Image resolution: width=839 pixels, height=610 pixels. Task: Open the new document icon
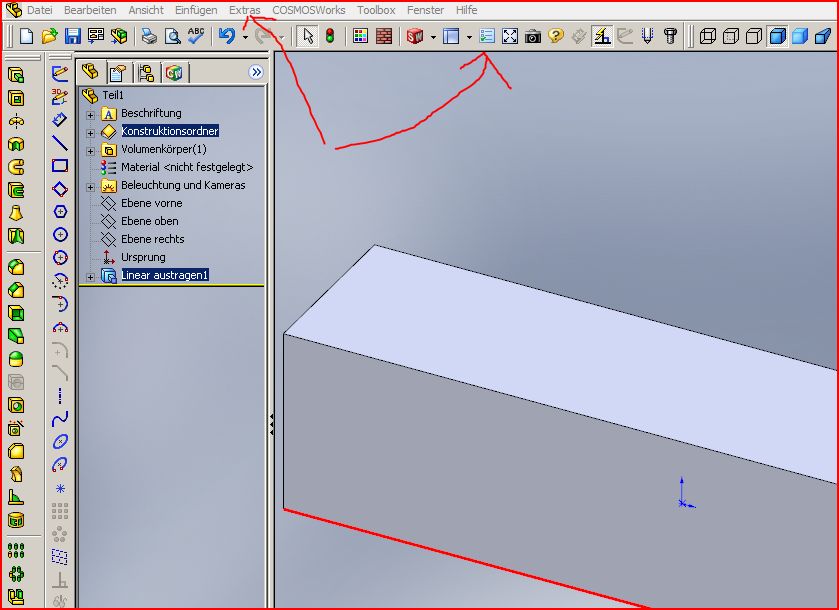26,37
